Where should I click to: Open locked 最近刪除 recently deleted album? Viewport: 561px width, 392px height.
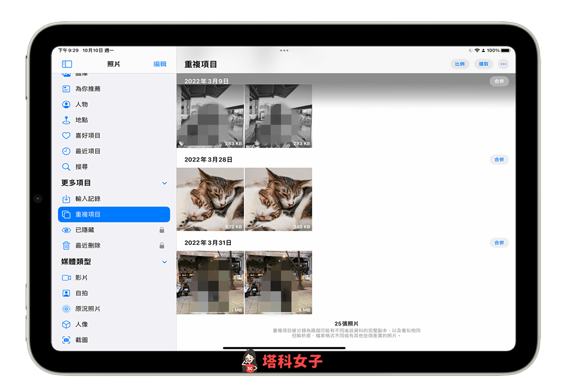coord(88,245)
